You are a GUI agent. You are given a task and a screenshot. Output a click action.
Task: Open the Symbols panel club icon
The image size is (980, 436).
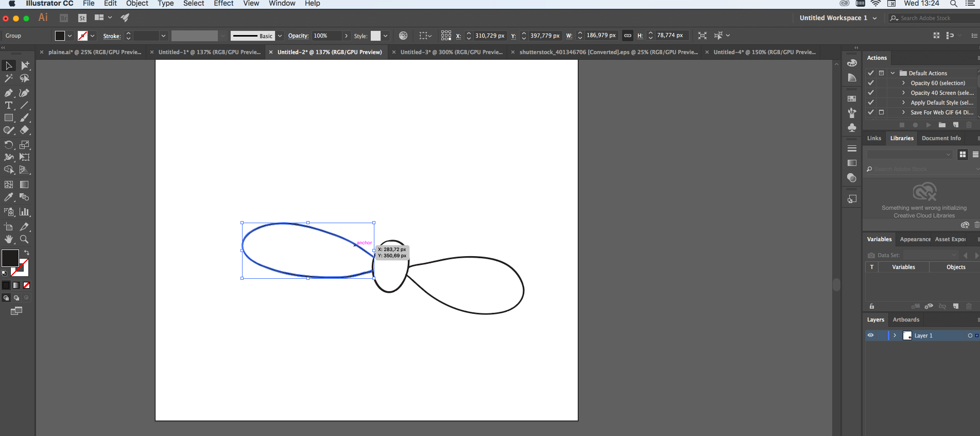[852, 127]
